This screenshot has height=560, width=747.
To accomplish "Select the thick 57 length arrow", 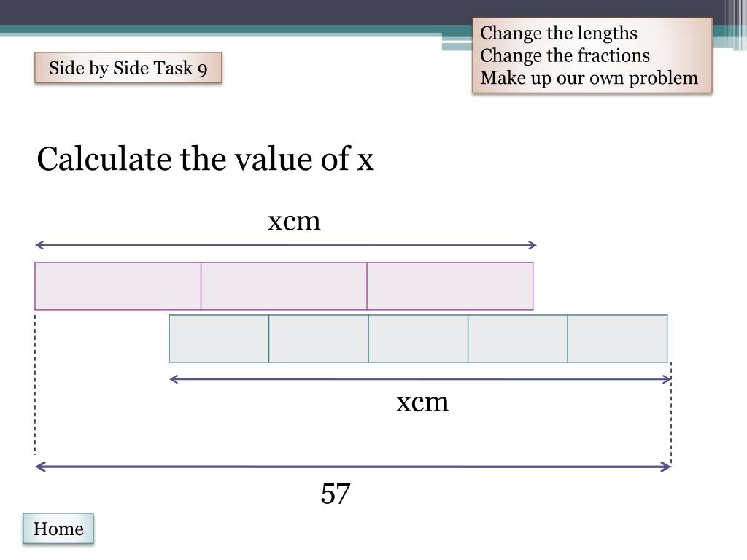I will point(353,467).
